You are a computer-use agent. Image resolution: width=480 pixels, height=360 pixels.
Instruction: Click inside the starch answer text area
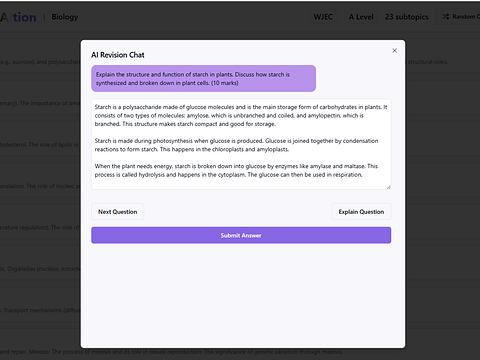241,144
